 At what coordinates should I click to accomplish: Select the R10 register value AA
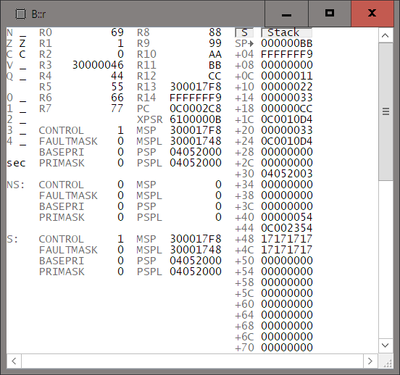click(215, 54)
